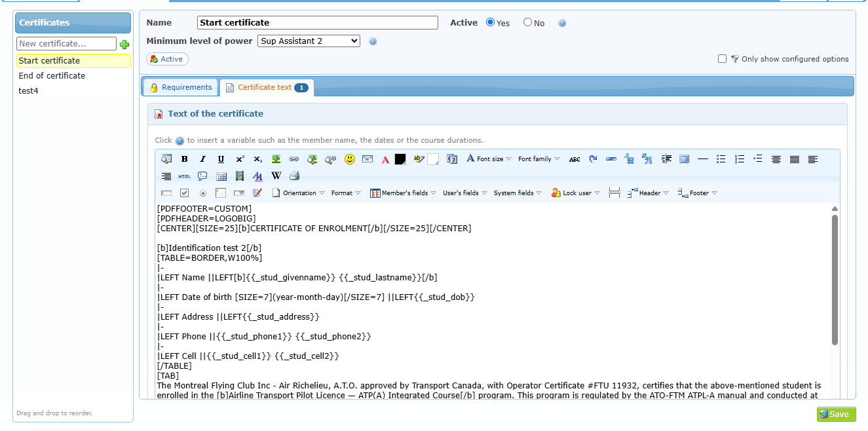
Task: Select the Yes radio for Active
Action: pos(490,22)
